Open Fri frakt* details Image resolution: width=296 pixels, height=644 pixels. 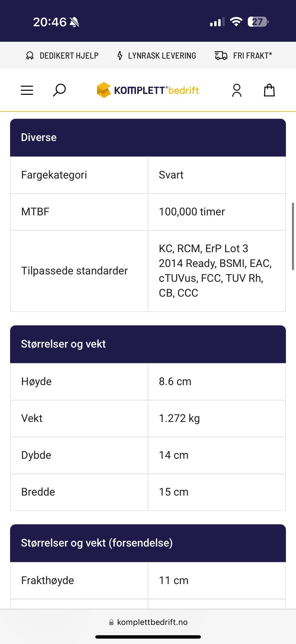(x=253, y=56)
